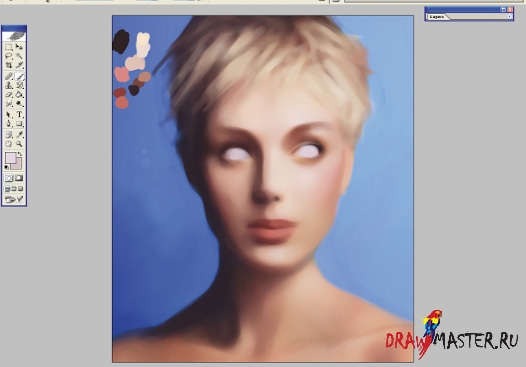
Task: Select the Dodge tool
Action: pyautogui.click(x=19, y=103)
